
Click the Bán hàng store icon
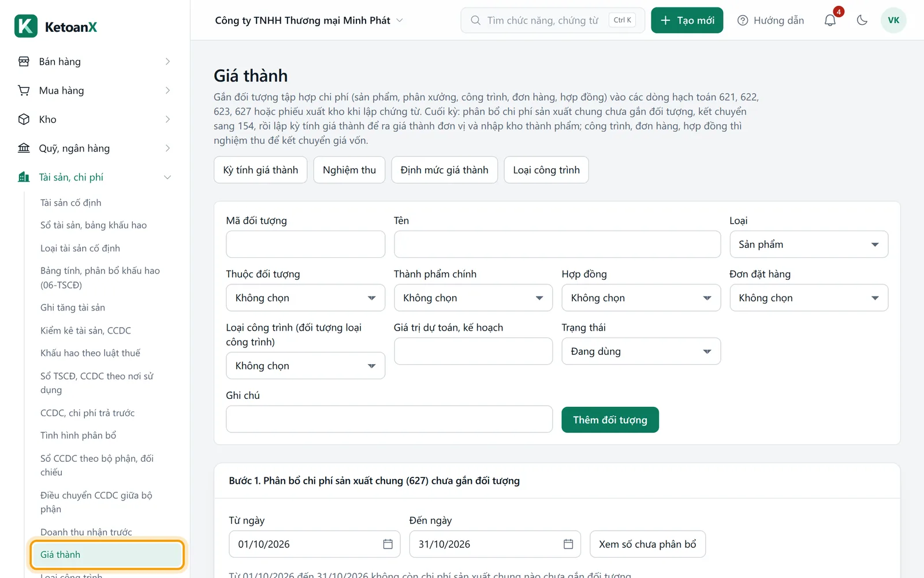[24, 61]
